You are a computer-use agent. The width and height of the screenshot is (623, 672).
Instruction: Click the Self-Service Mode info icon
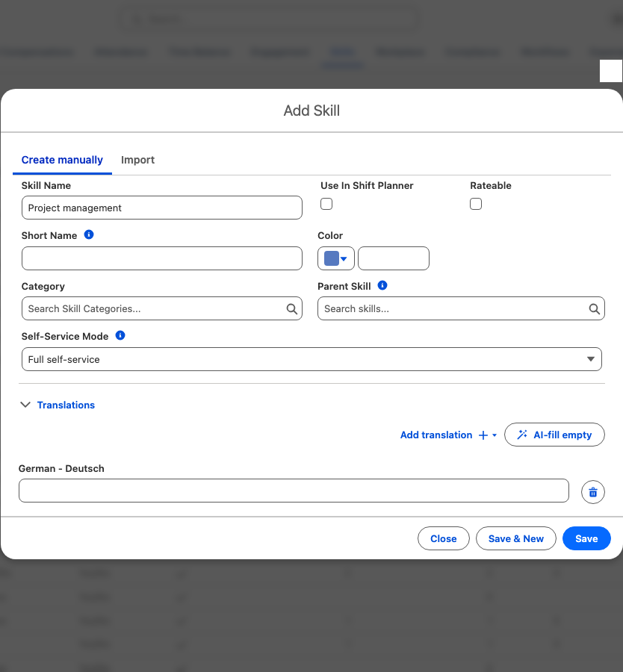point(120,335)
